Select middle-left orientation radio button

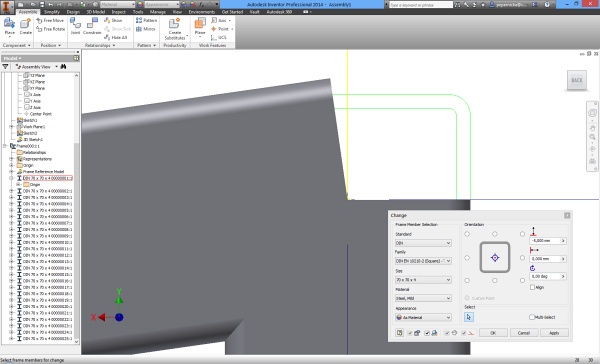tap(467, 258)
